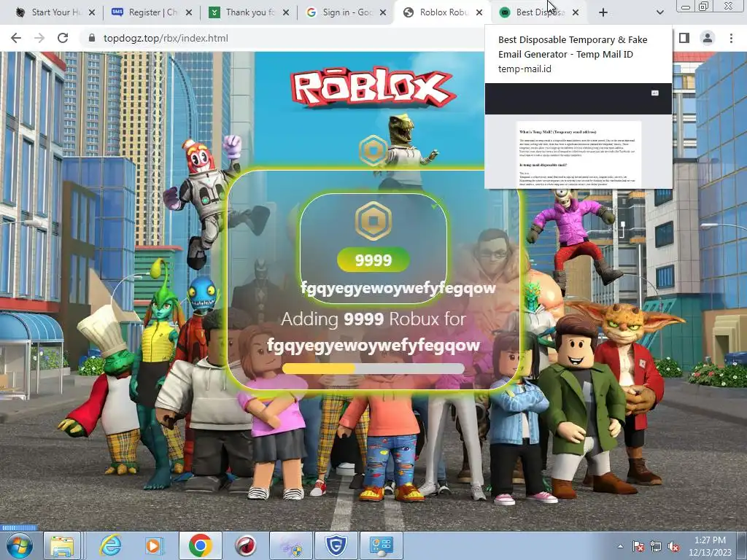Viewport: 747px width, 560px height.
Task: Click the username fgqyegyewoywefyfegqow under Adding text
Action: 373,345
